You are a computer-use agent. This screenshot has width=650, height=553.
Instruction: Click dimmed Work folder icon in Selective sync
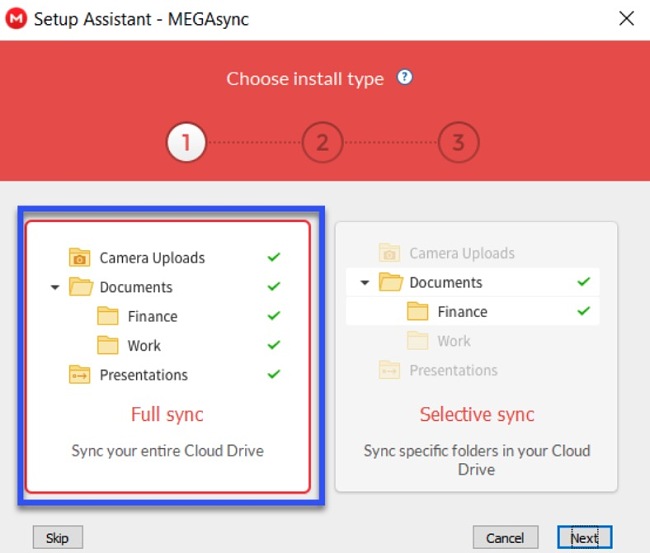[x=417, y=341]
